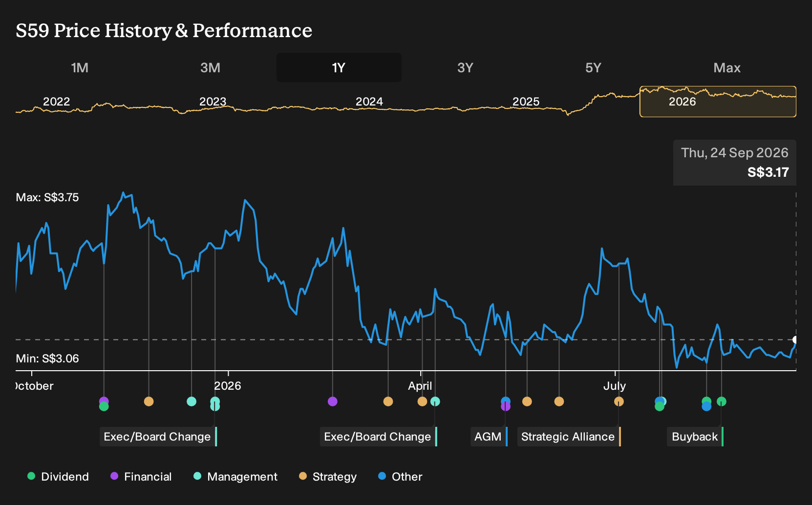Select the purple Financial marker between 2026 and April

[x=333, y=401]
